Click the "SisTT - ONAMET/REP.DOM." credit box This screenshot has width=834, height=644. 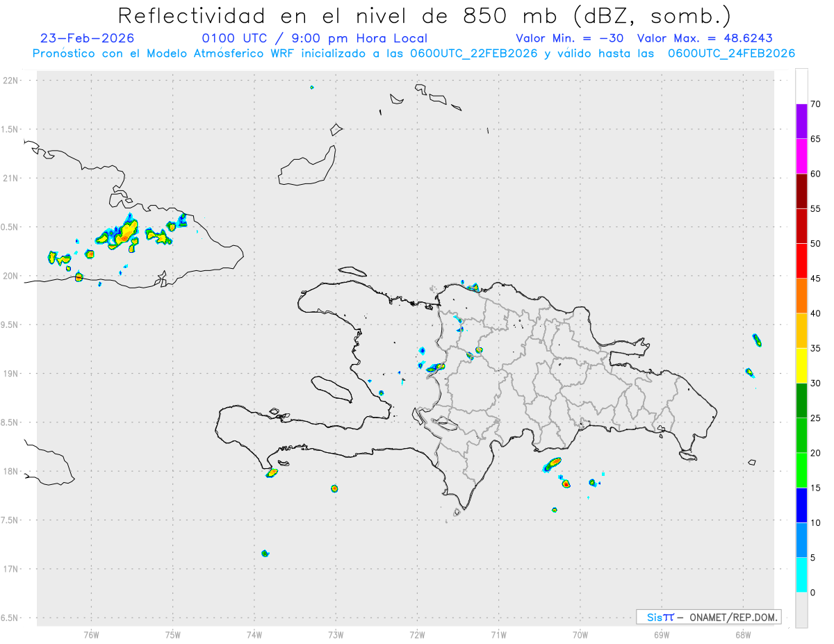pyautogui.click(x=708, y=617)
